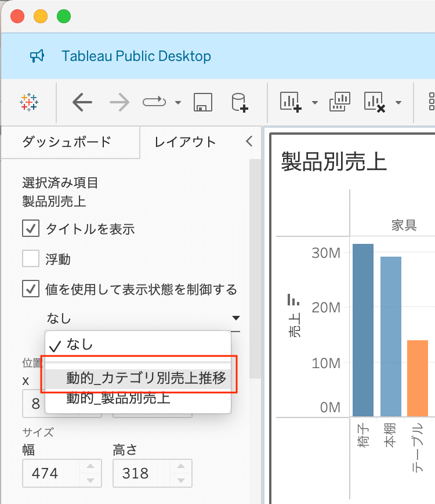Click the Save floppy disk icon
The width and height of the screenshot is (435, 504).
coord(203,102)
